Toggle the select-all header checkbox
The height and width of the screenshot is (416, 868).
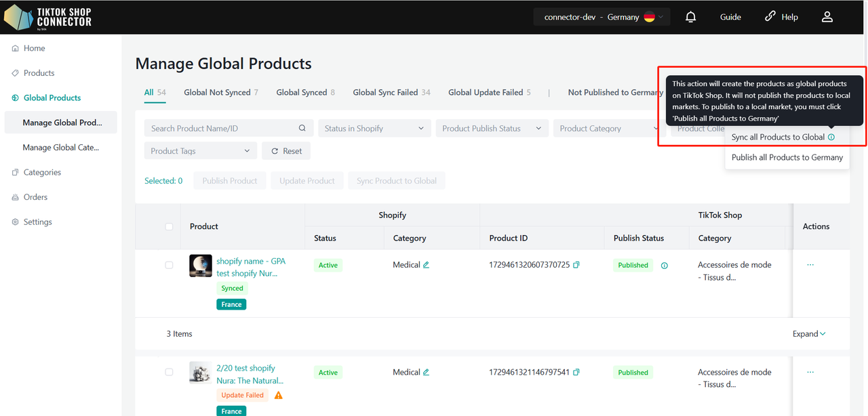coord(169,226)
